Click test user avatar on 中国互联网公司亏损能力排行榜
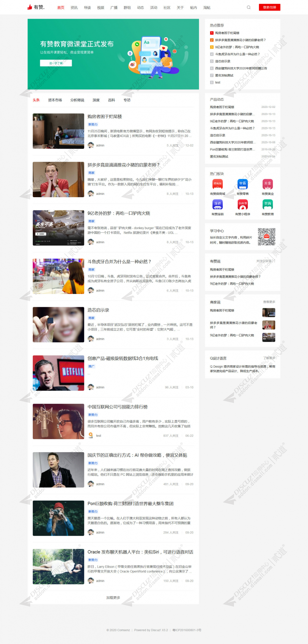 (91, 435)
